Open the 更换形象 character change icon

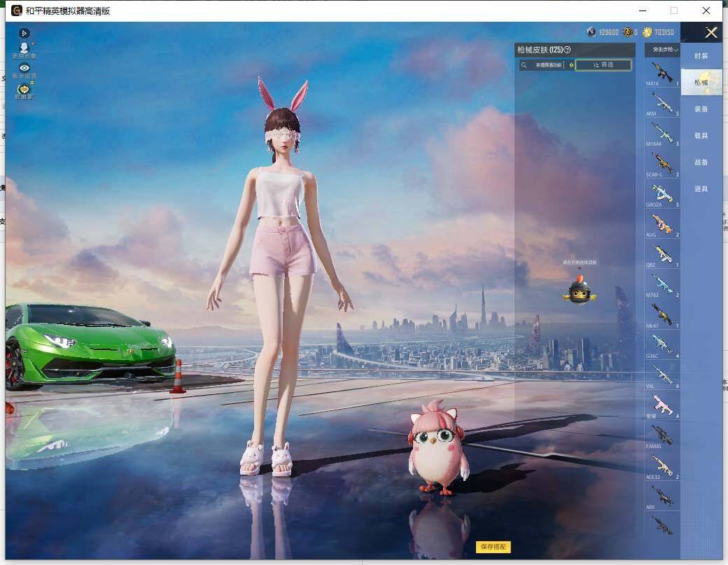point(24,50)
